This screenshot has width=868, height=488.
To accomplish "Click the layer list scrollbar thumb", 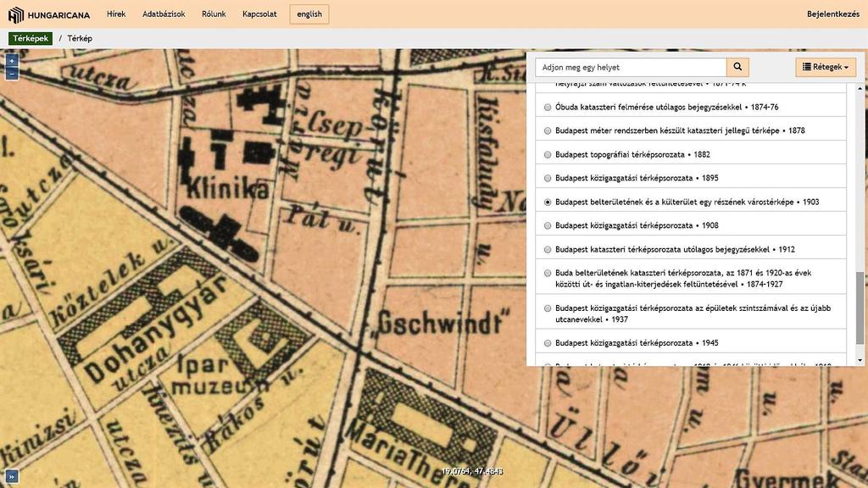I will pos(860,308).
